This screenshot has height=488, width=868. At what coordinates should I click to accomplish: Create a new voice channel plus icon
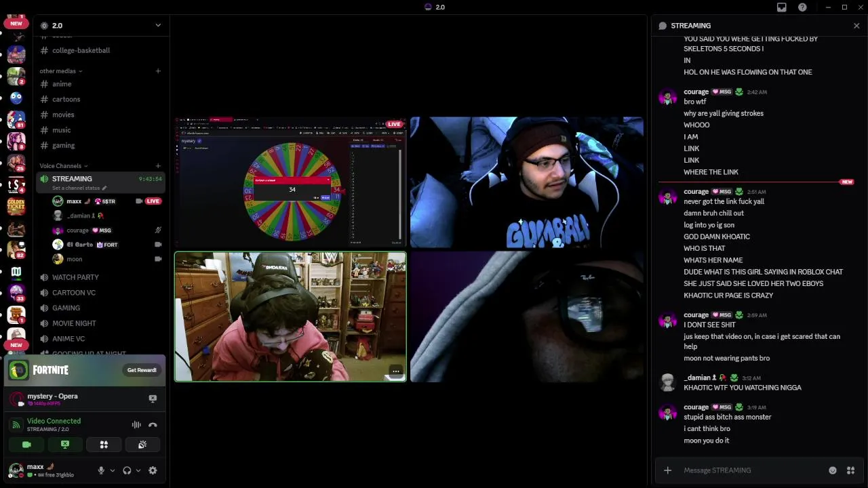pos(158,166)
